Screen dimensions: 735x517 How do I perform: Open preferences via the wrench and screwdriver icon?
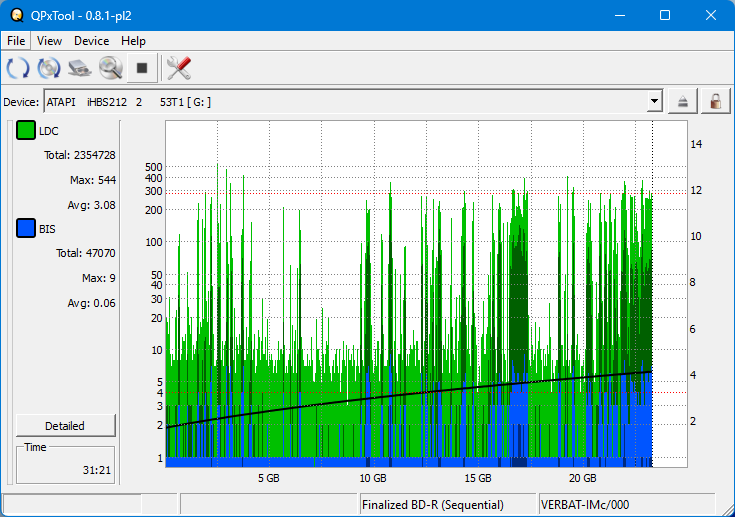tap(179, 68)
